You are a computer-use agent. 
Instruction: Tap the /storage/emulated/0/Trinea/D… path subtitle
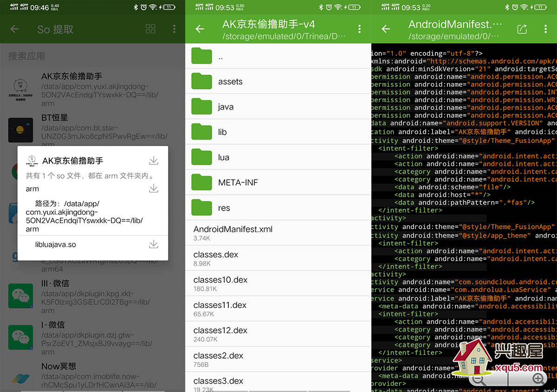point(284,36)
